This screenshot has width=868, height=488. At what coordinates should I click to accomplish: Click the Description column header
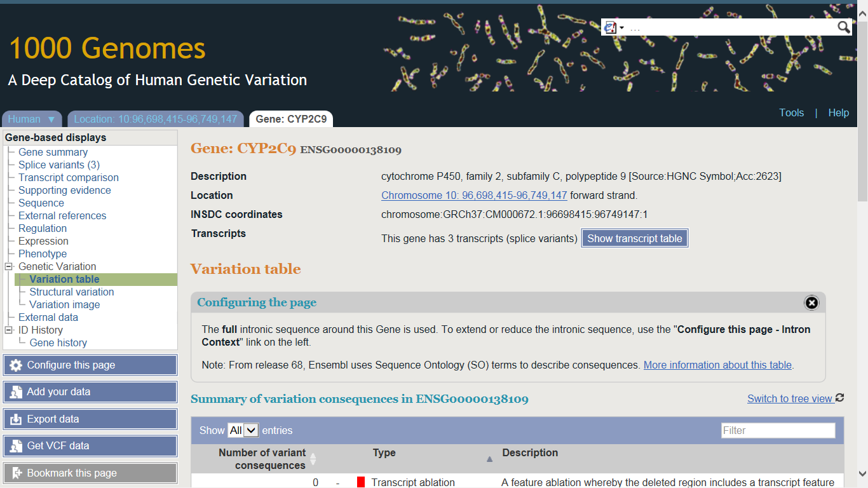[x=530, y=452]
